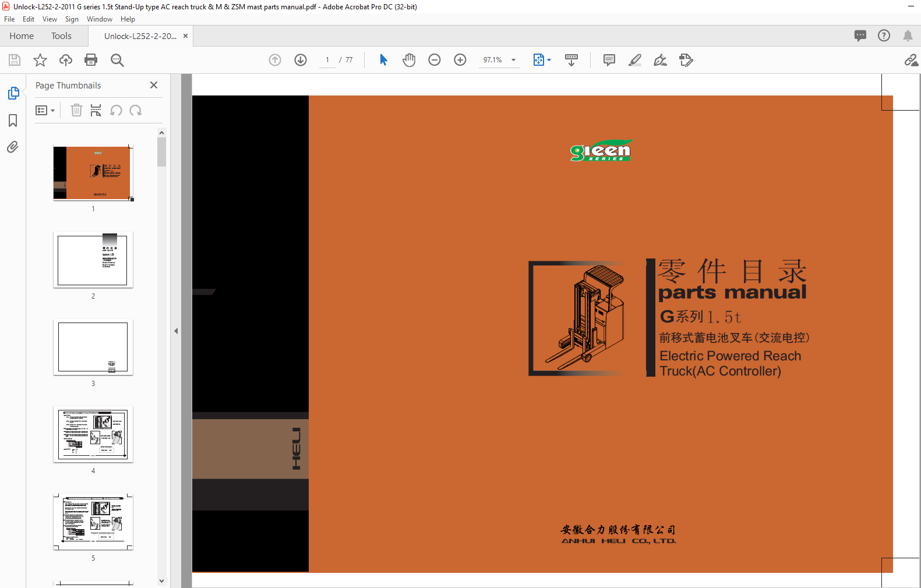Go to previous page arrow
Image resolution: width=921 pixels, height=588 pixels.
275,60
